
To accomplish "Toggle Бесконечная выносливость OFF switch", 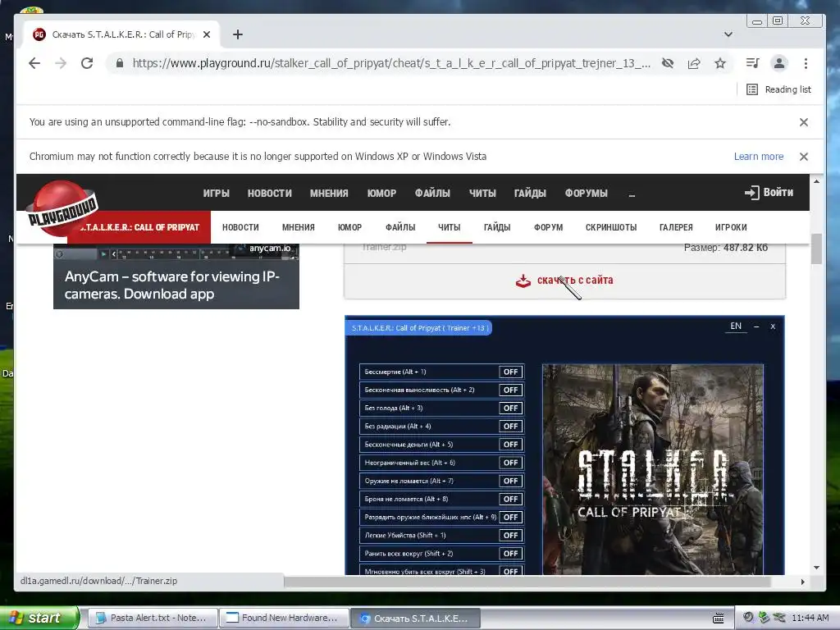I will coord(510,390).
